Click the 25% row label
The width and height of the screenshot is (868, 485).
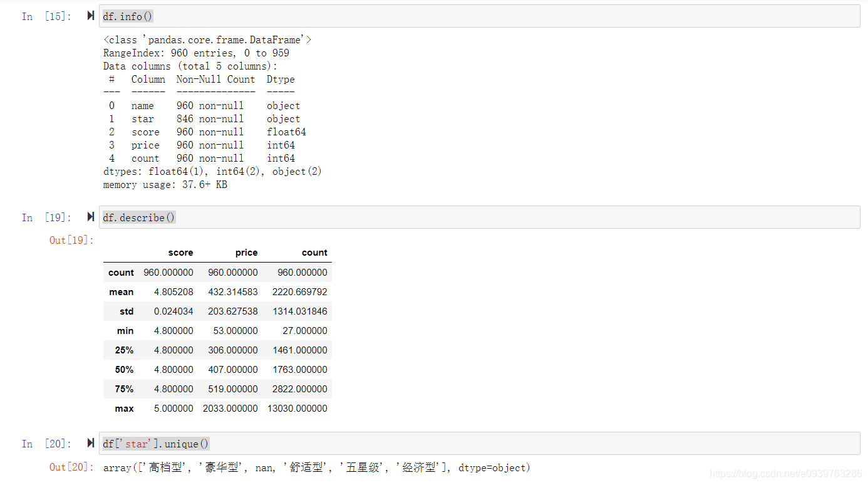pyautogui.click(x=124, y=350)
